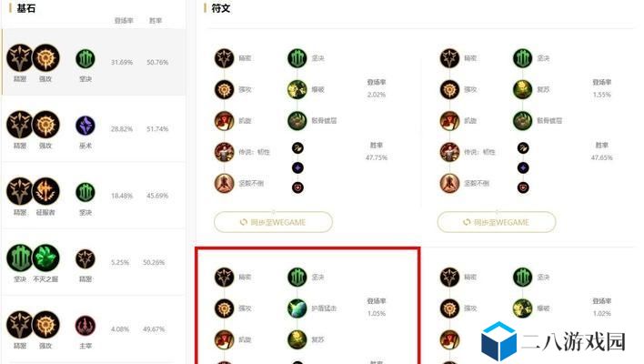Image resolution: width=644 pixels, height=364 pixels.
Task: Click the 复苏 icon inside red-outlined rune page
Action: pyautogui.click(x=297, y=339)
